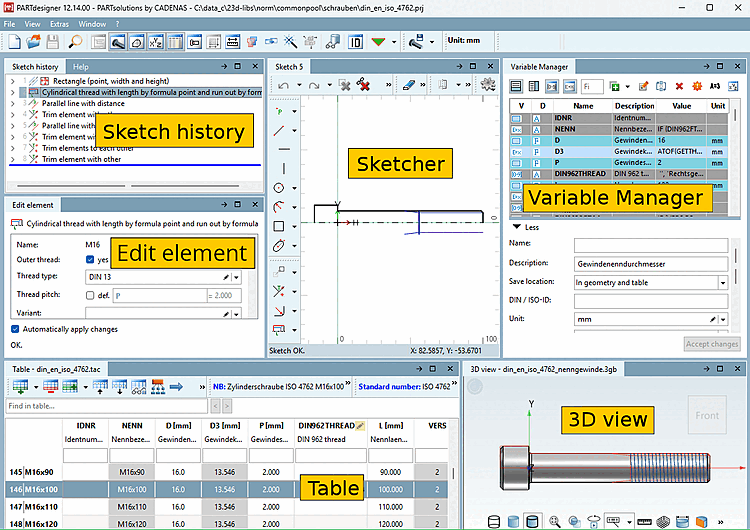
Task: Toggle the Outer thread yes checkbox
Action: [x=90, y=259]
